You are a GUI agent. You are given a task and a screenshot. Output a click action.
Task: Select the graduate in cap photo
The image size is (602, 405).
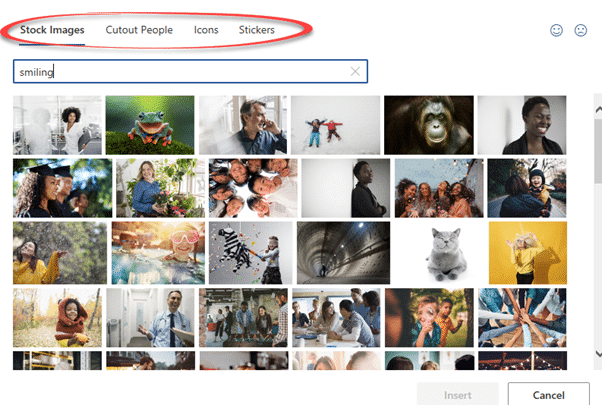(x=62, y=187)
